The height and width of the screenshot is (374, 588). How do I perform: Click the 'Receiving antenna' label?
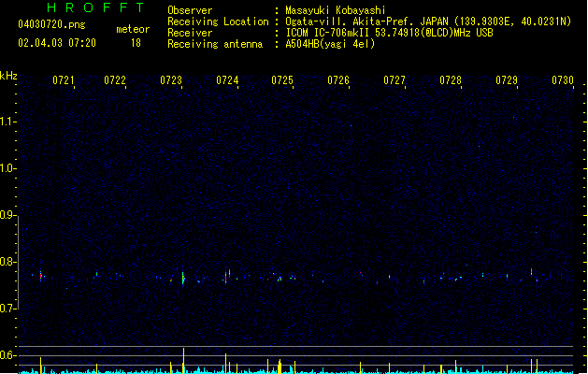point(215,44)
